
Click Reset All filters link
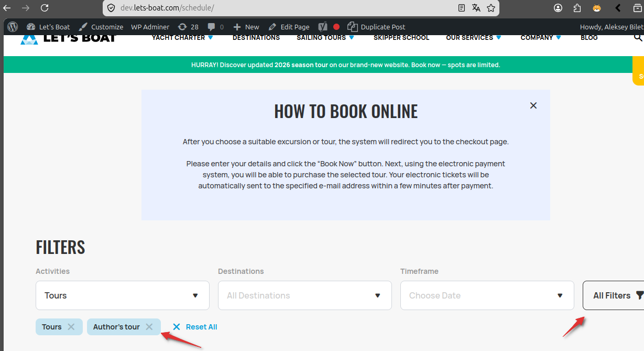(x=195, y=327)
